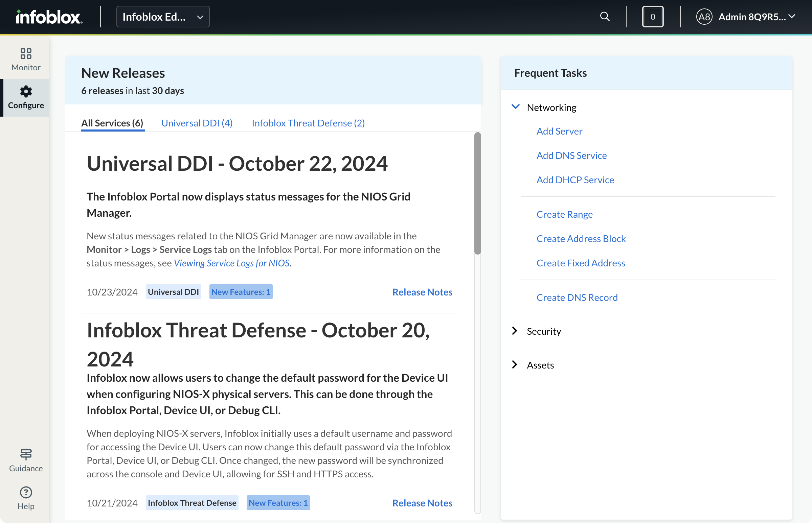This screenshot has width=812, height=523.
Task: Open Release Notes for Universal DDI release
Action: 422,292
